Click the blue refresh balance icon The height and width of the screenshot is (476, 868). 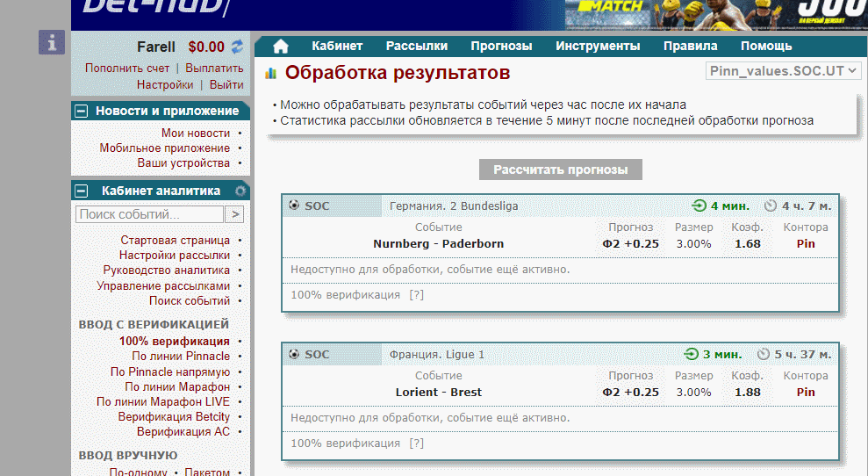click(237, 47)
